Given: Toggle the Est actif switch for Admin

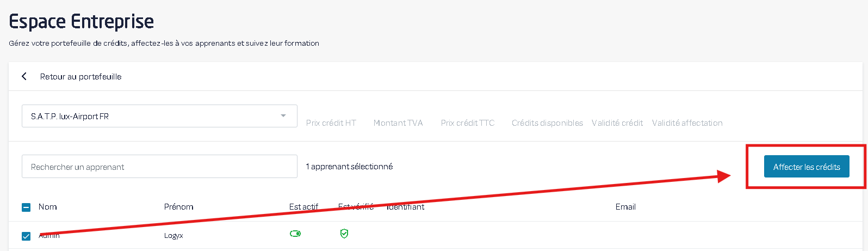Looking at the screenshot, I should pyautogui.click(x=295, y=234).
